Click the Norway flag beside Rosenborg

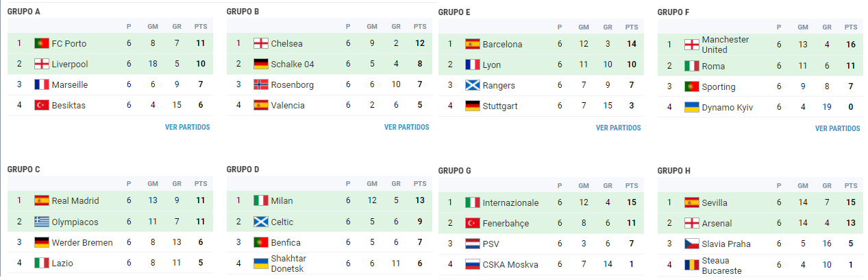click(261, 84)
